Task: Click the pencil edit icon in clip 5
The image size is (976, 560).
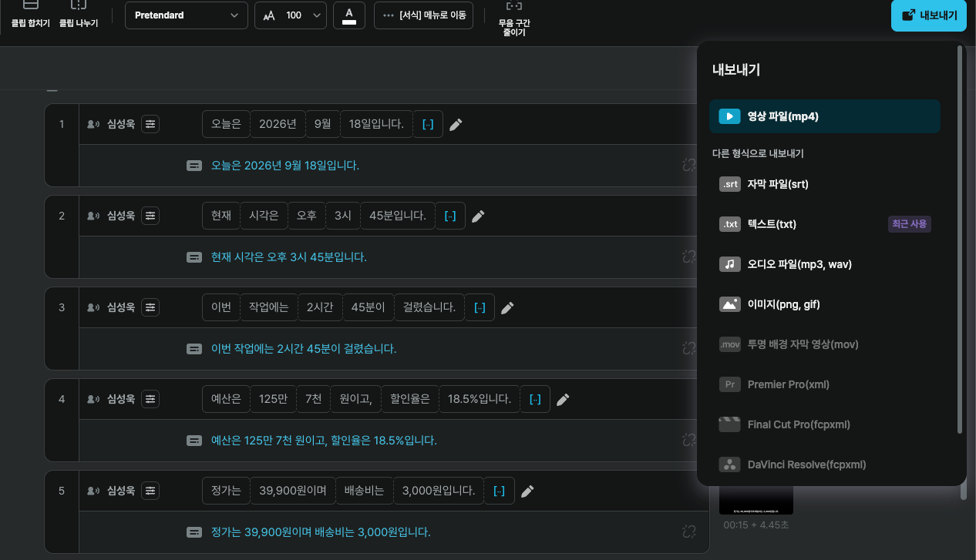Action: tap(527, 491)
